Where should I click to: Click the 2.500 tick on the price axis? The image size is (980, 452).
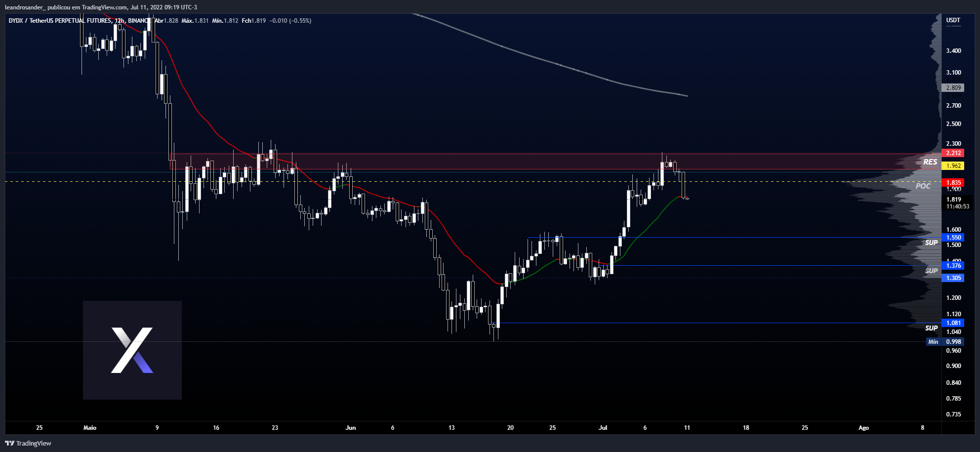point(954,124)
